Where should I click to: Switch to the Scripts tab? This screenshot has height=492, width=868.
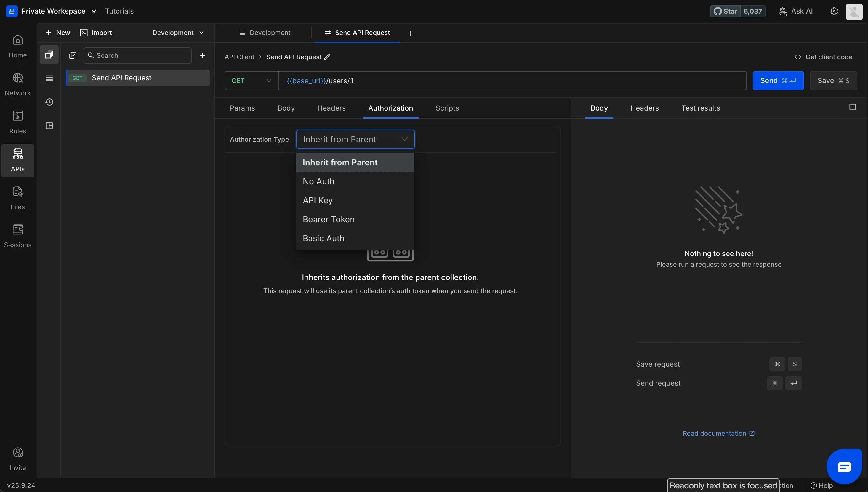point(447,108)
